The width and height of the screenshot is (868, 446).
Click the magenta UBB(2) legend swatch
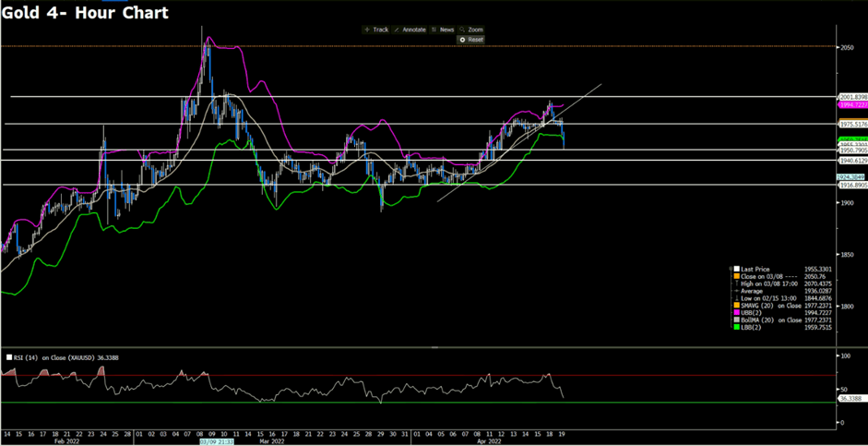pos(736,312)
